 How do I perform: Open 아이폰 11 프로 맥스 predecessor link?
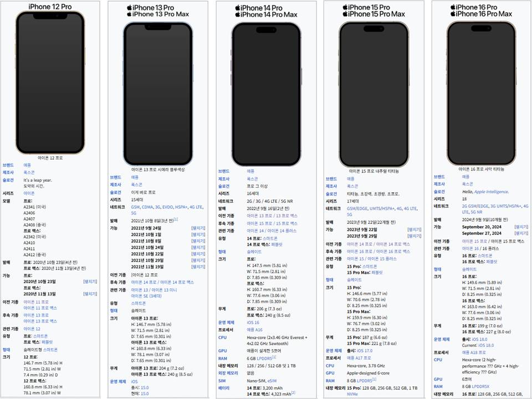[40, 308]
